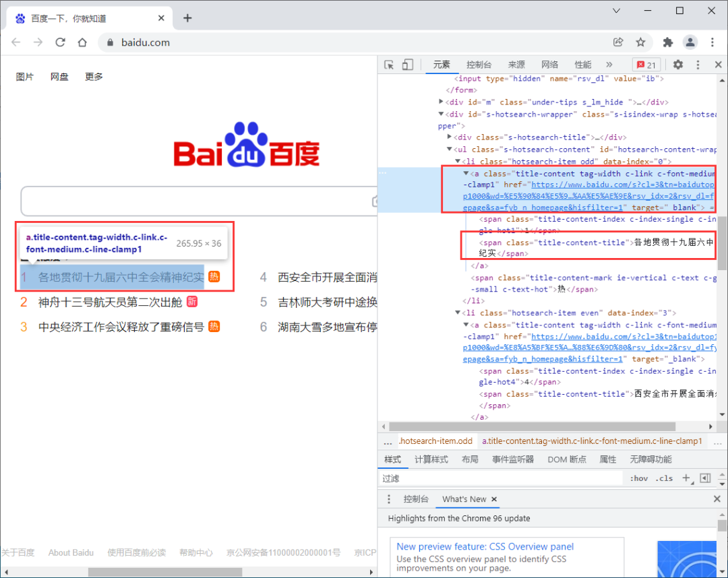Click the 更多 link on Baidu header
Viewport: 728px width, 578px height.
coord(94,77)
